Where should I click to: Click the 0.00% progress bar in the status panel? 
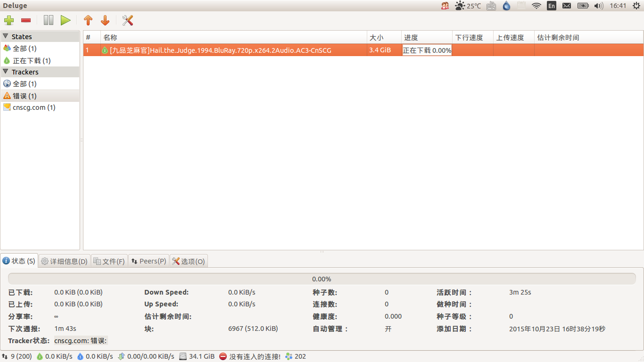[322, 279]
